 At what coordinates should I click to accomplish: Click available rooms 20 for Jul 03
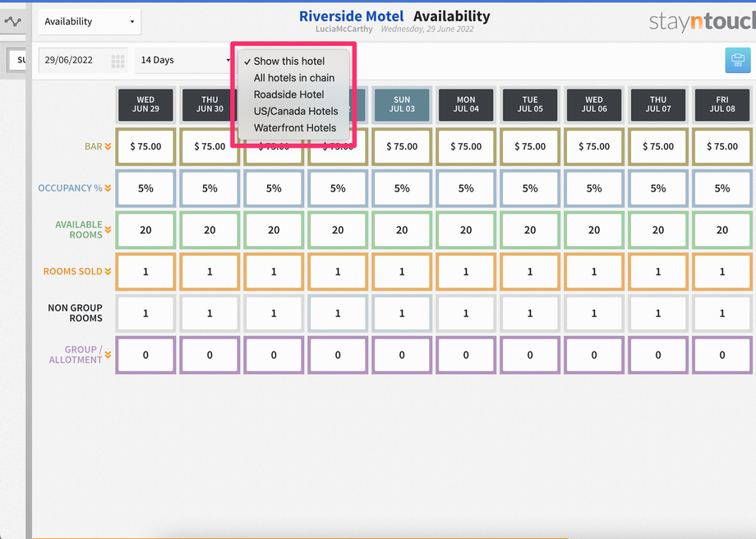[402, 230]
